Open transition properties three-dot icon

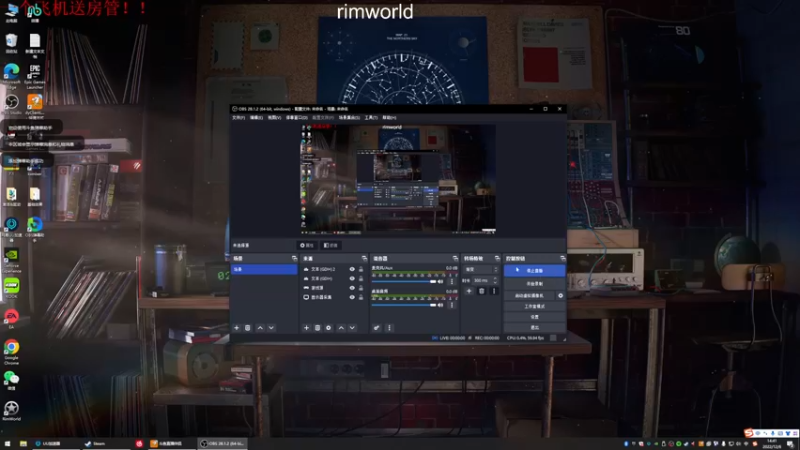tap(493, 291)
